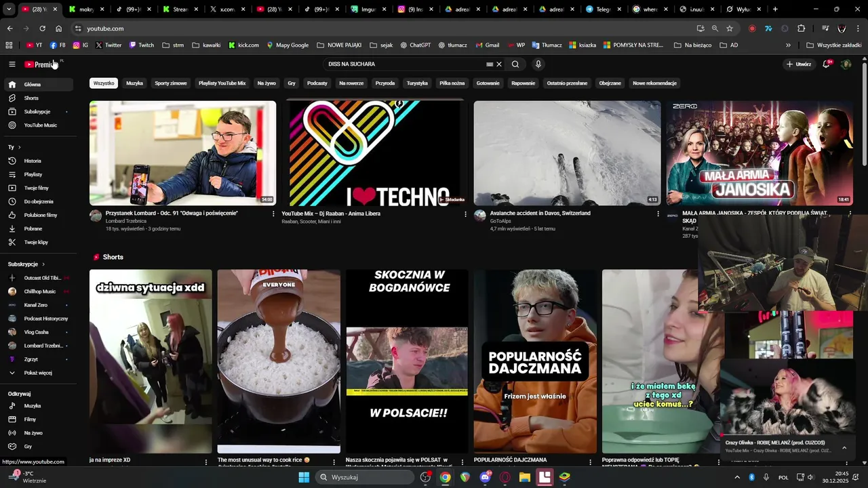Open options for Avalanche accident video
The image size is (868, 488).
coord(658,214)
